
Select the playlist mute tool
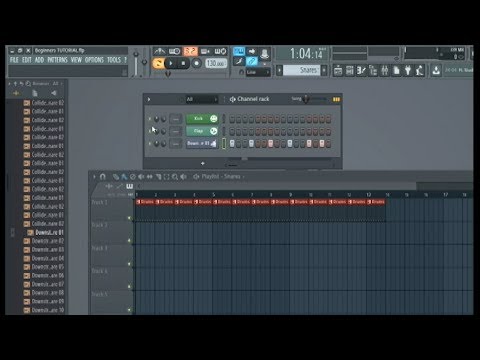click(x=141, y=177)
